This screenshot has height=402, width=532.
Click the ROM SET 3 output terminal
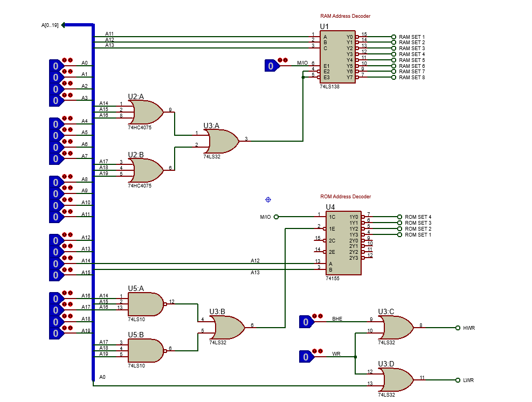(399, 223)
